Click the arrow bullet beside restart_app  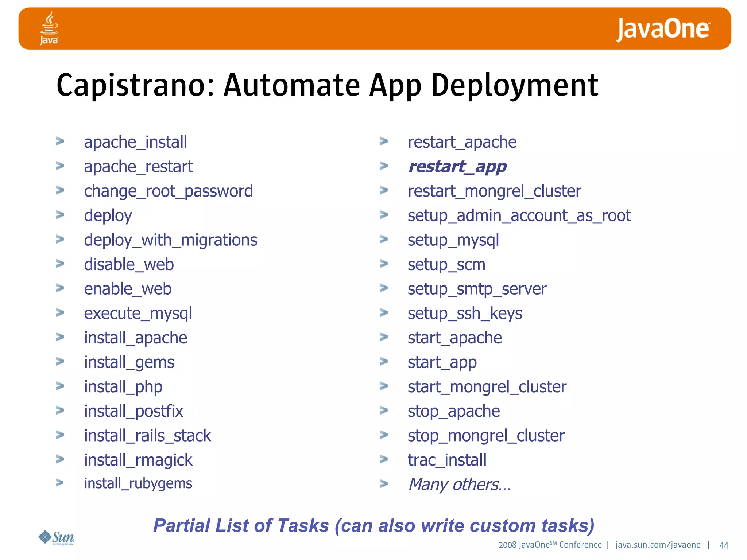pyautogui.click(x=383, y=166)
